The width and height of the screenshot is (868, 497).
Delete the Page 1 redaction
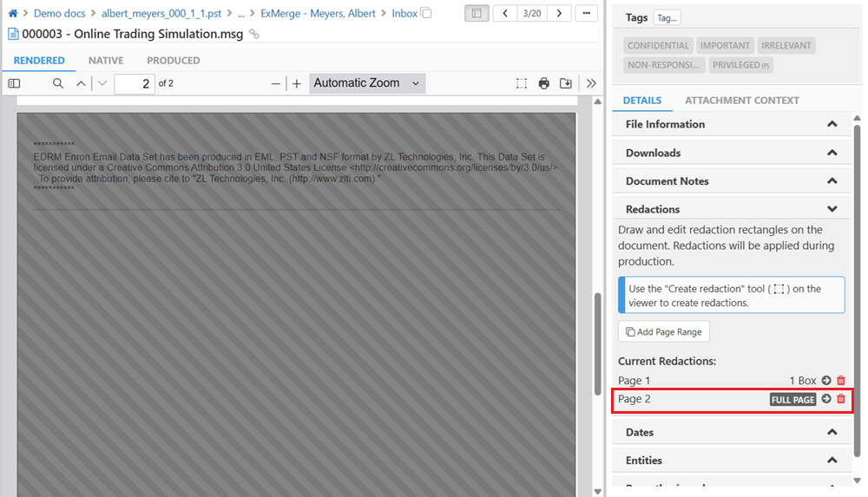pyautogui.click(x=841, y=380)
